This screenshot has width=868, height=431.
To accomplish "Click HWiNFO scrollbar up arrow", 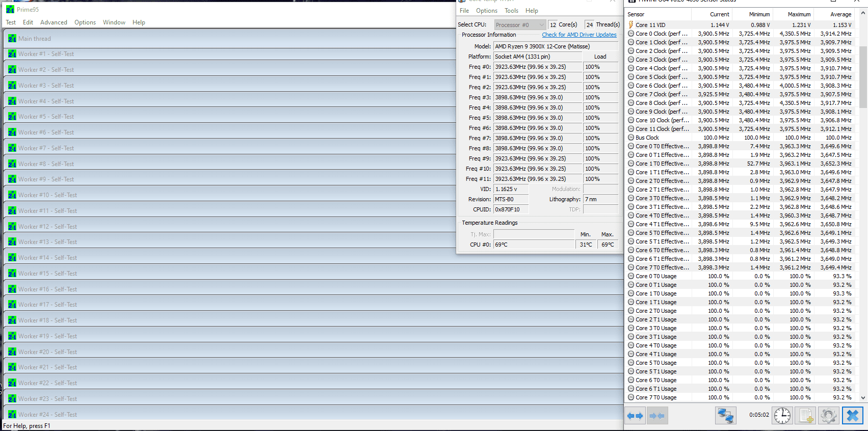I will 863,14.
